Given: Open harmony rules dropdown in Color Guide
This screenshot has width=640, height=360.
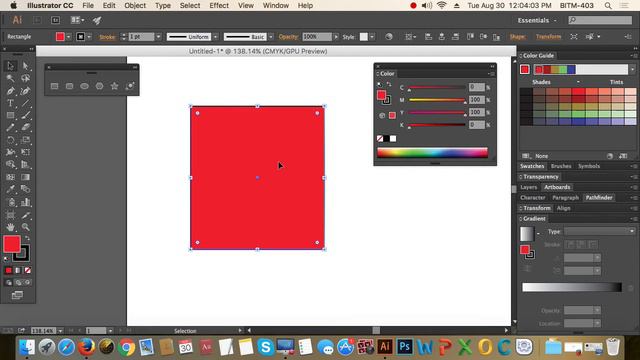Looking at the screenshot, I should tap(632, 69).
